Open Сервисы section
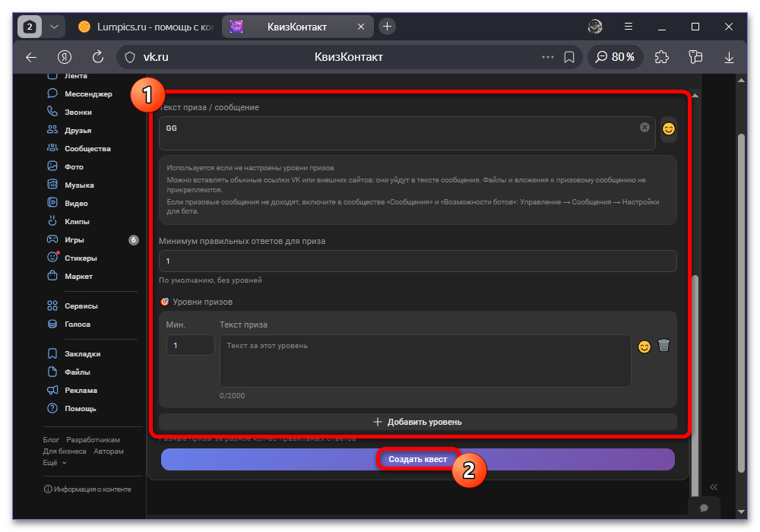760x532 pixels. click(x=72, y=306)
